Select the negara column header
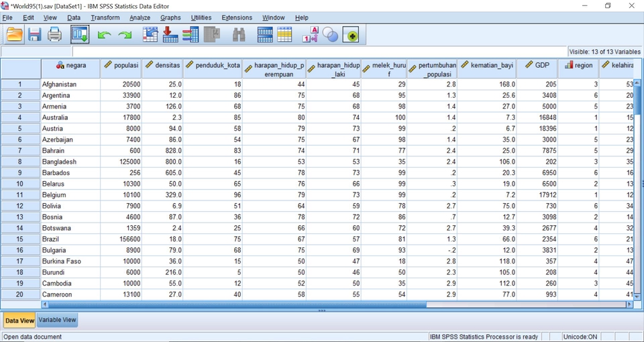The width and height of the screenshot is (644, 342). click(x=70, y=68)
